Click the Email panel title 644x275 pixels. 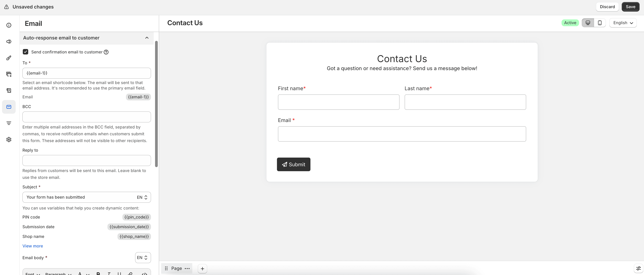[x=33, y=23]
